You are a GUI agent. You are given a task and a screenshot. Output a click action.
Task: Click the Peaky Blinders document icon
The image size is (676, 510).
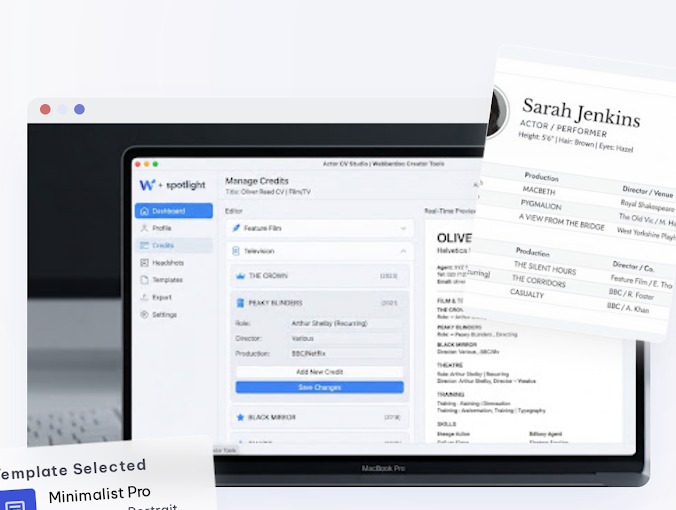(240, 303)
